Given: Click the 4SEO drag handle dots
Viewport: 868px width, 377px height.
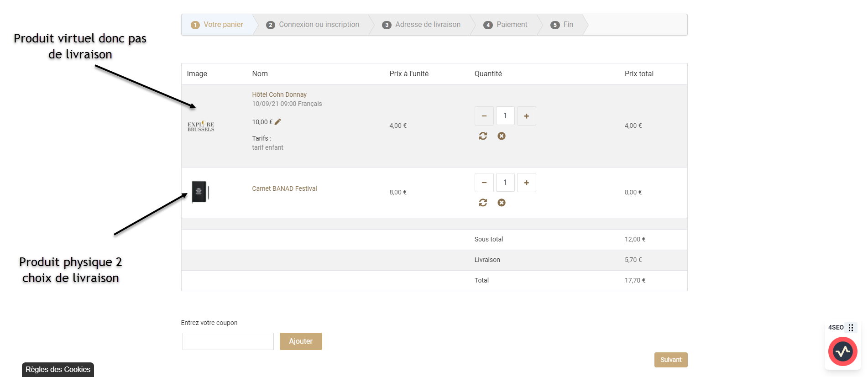Looking at the screenshot, I should [x=851, y=328].
